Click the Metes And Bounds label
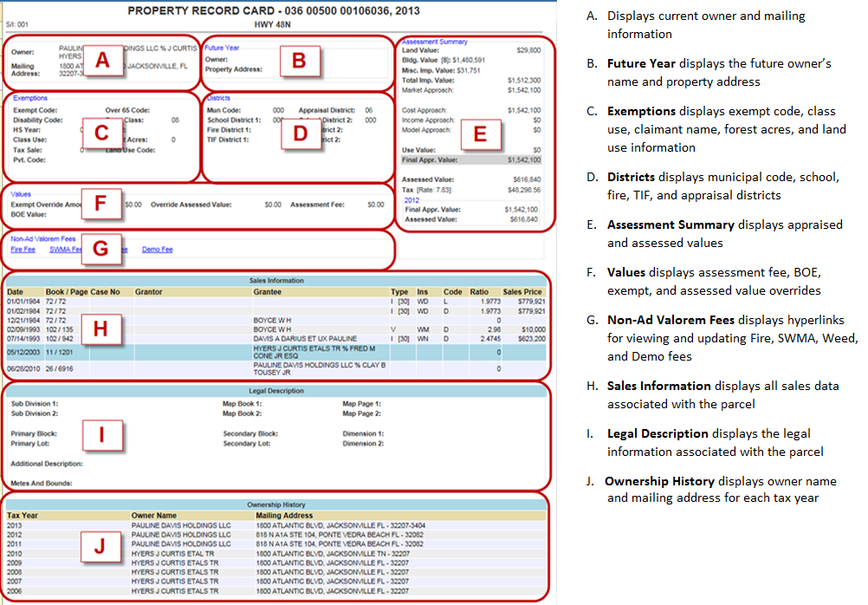This screenshot has height=605, width=868. point(42,483)
